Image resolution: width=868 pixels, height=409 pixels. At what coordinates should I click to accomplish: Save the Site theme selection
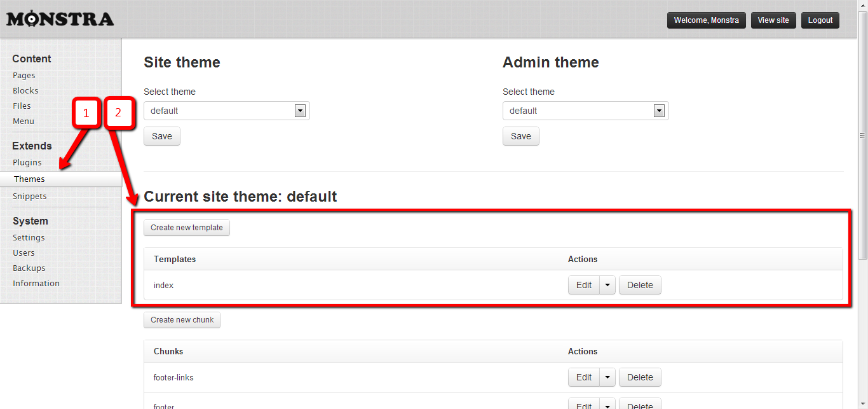point(162,136)
